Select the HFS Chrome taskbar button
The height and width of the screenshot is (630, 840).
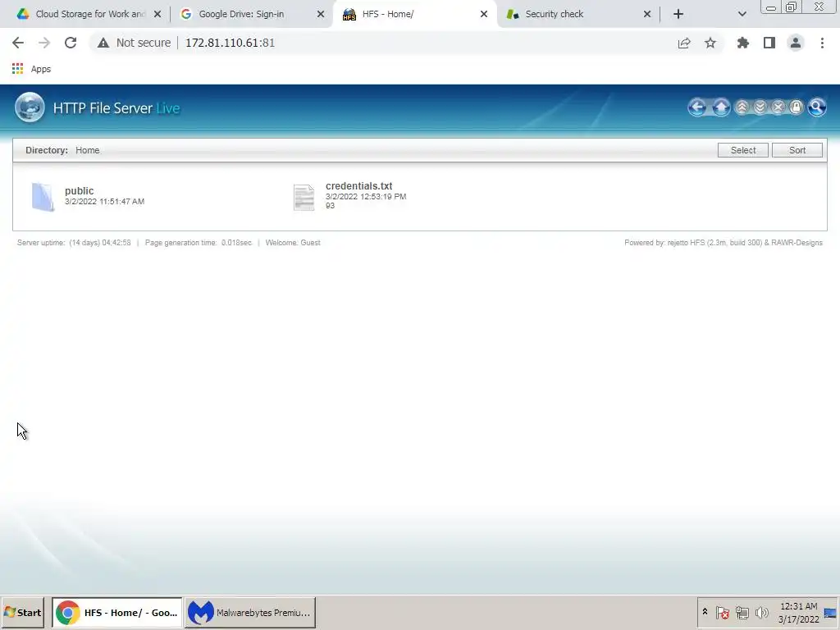pyautogui.click(x=116, y=612)
